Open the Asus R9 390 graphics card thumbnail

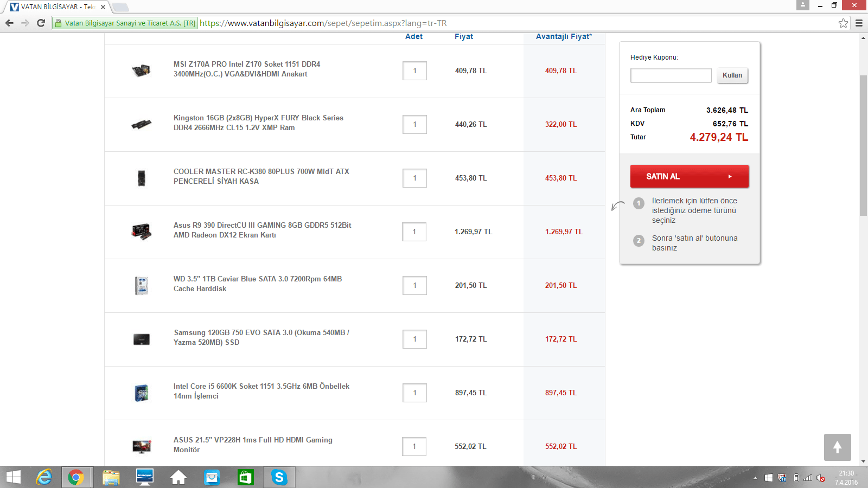click(x=141, y=232)
